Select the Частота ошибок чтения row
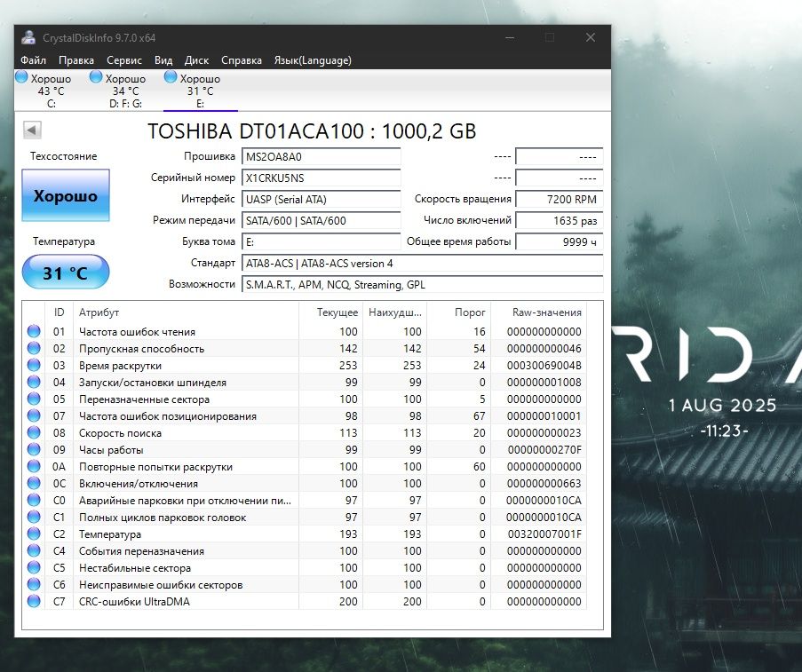The image size is (802, 672). click(305, 331)
